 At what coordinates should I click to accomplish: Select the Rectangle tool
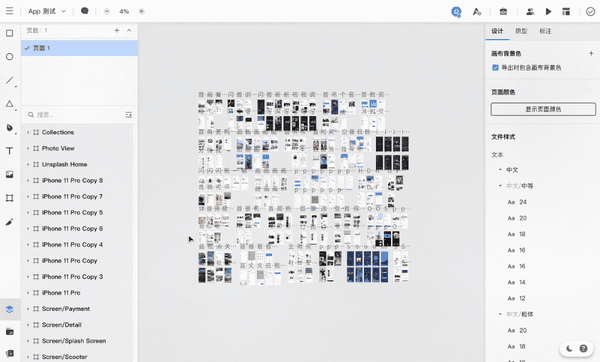pyautogui.click(x=10, y=33)
